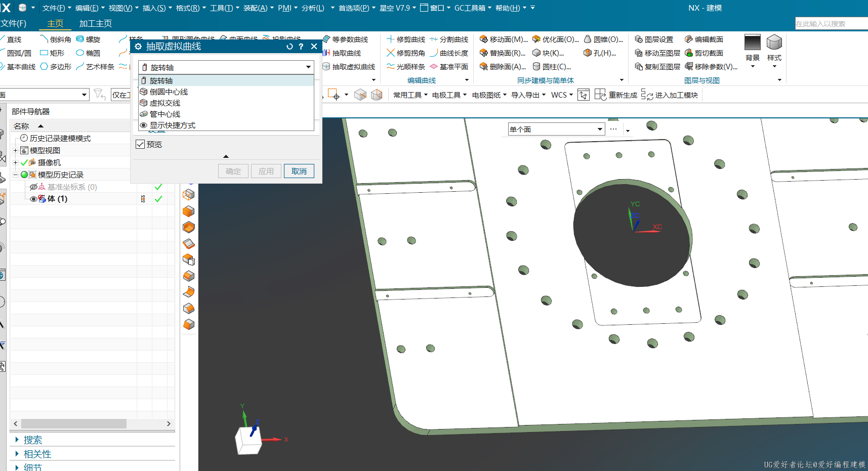
Task: Open the 旋转轴 type dropdown
Action: (226, 67)
